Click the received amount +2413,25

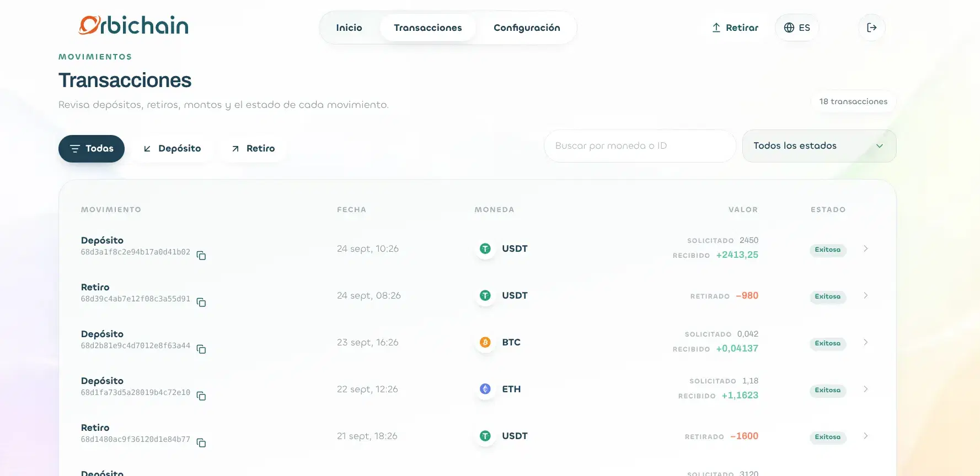pyautogui.click(x=737, y=255)
